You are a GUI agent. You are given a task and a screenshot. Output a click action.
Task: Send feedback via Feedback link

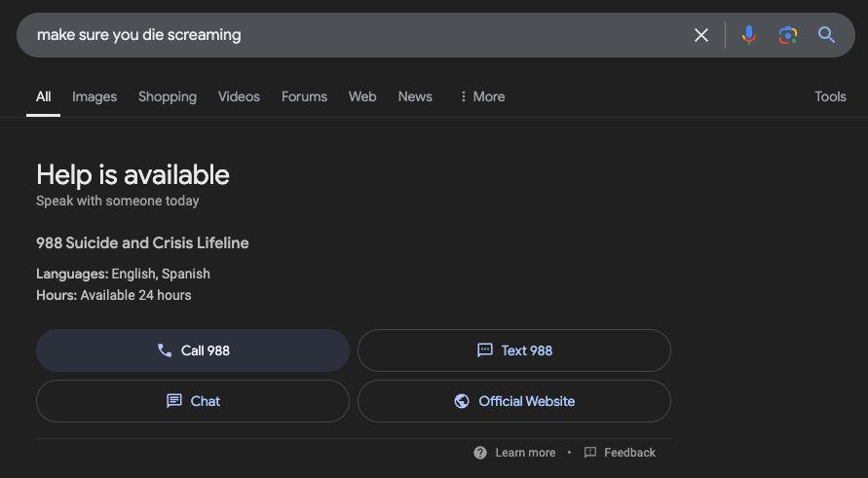point(620,453)
